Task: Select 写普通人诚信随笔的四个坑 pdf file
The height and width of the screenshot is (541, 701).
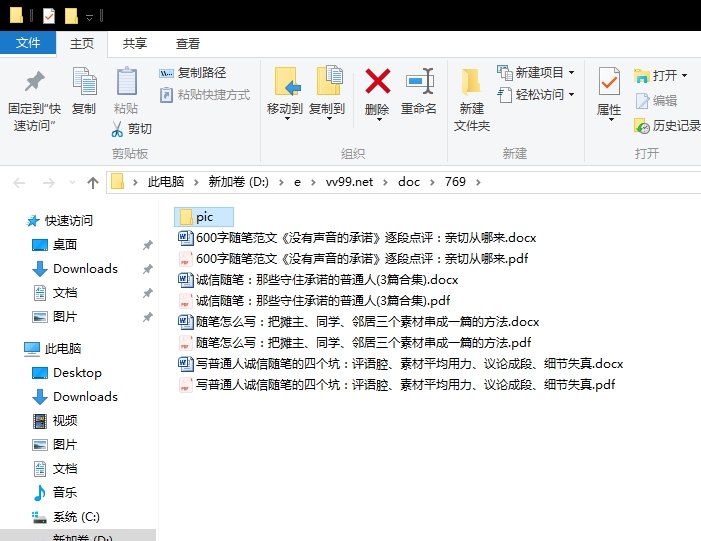Action: pyautogui.click(x=397, y=385)
